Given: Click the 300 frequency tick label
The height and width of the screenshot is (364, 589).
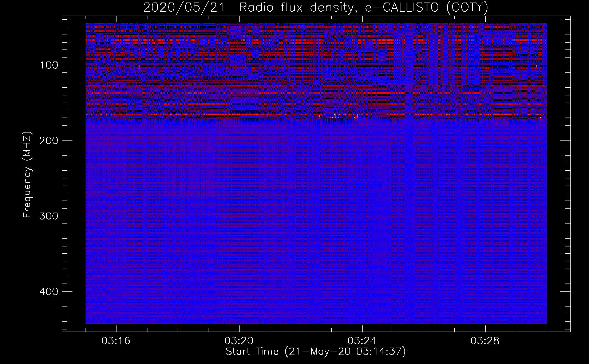Looking at the screenshot, I should [49, 216].
